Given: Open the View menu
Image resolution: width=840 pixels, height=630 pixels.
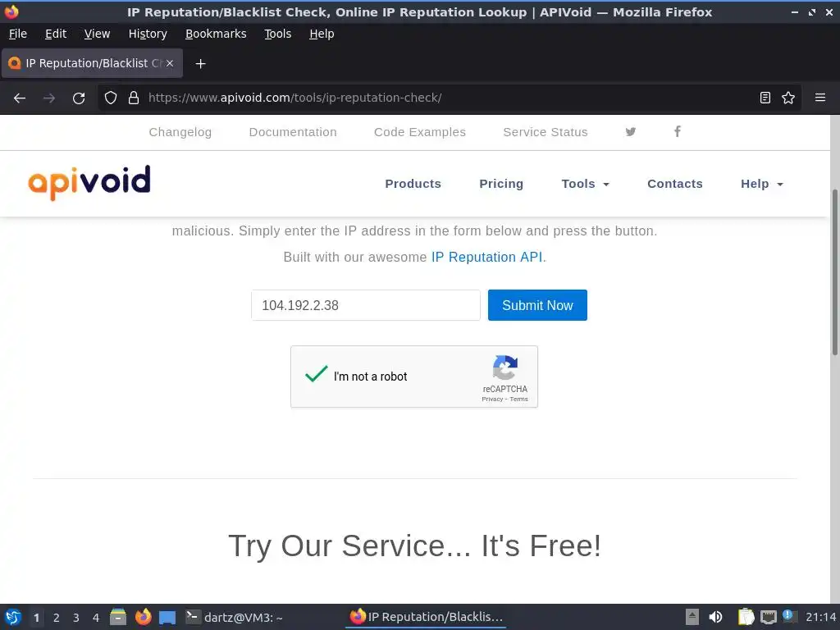Looking at the screenshot, I should click(97, 34).
